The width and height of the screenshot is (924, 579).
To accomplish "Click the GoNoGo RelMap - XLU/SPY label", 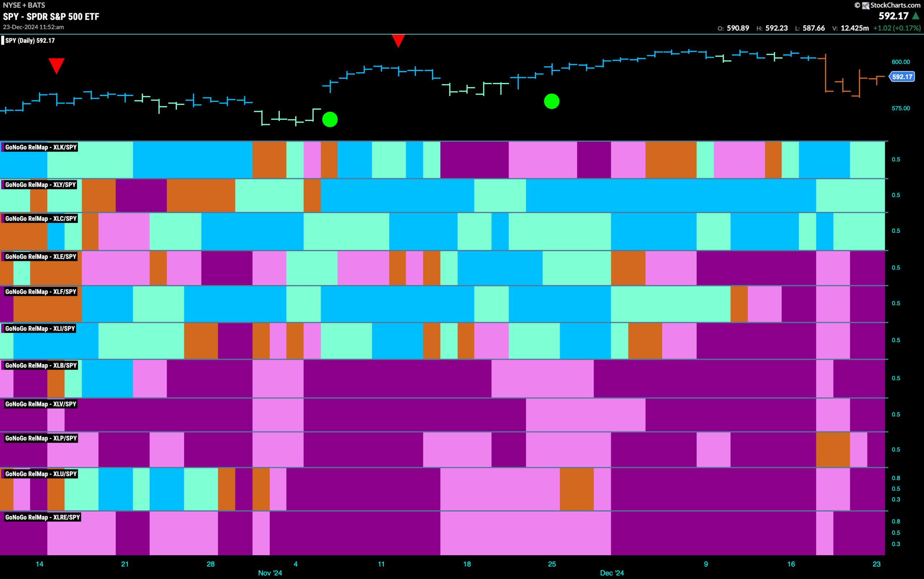I will tap(41, 474).
